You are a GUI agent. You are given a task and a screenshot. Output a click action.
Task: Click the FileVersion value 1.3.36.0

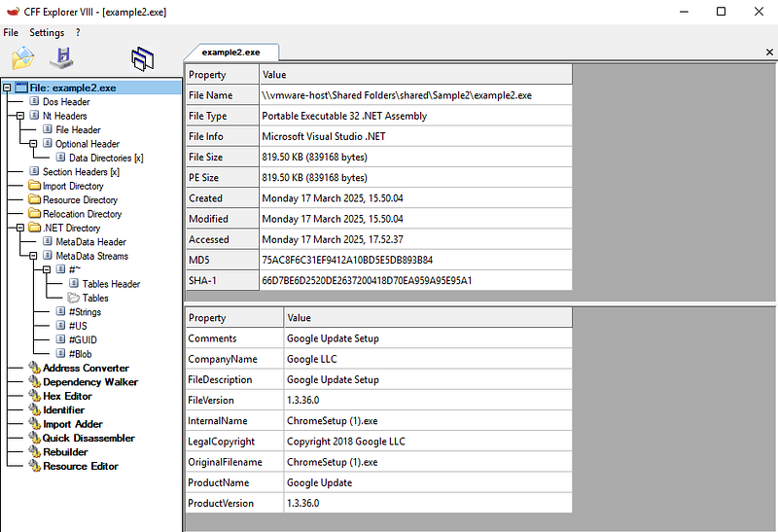pos(302,401)
